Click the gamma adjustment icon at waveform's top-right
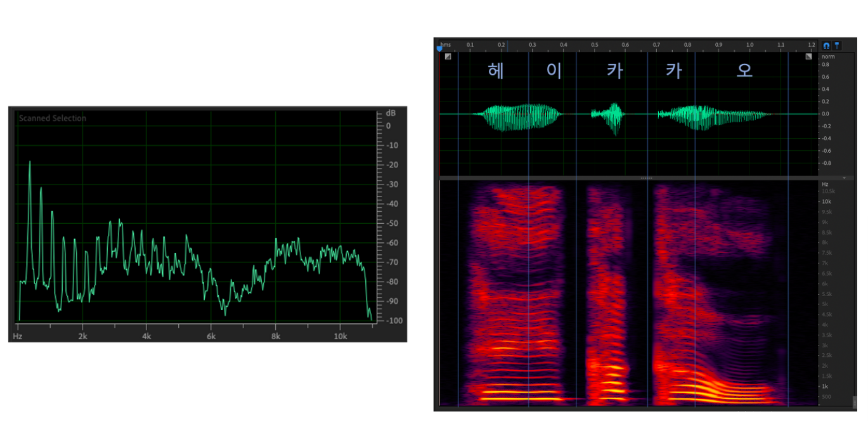This screenshot has height=421, width=868. tap(809, 56)
